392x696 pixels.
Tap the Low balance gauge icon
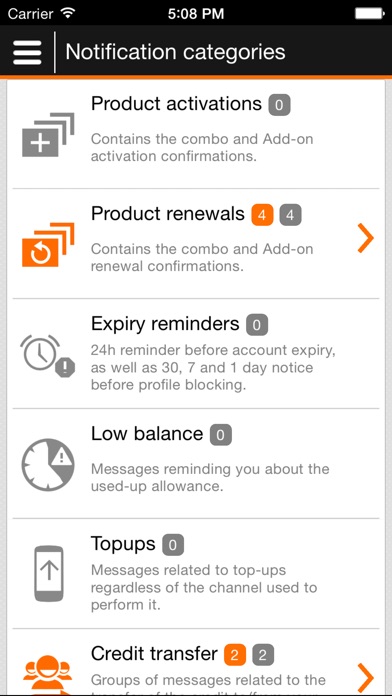[48, 465]
